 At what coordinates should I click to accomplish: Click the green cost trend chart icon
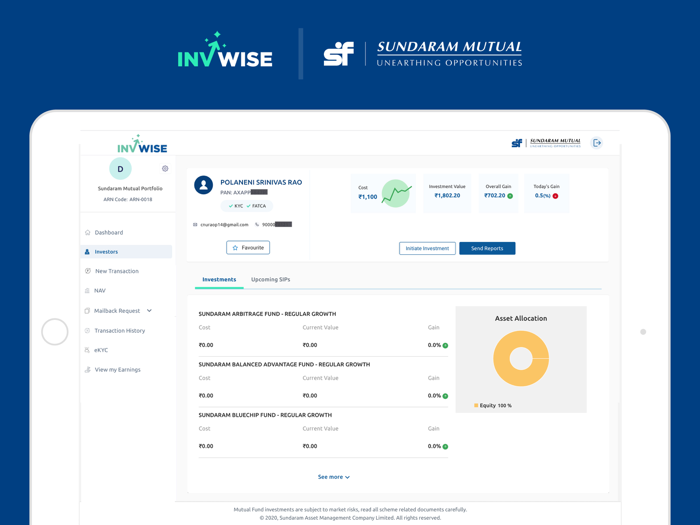(x=396, y=193)
